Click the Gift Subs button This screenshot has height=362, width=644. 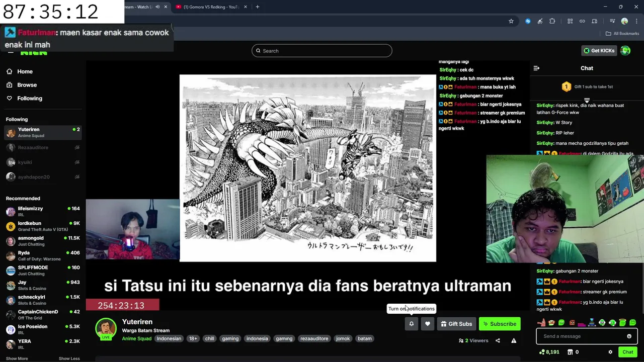click(x=456, y=324)
